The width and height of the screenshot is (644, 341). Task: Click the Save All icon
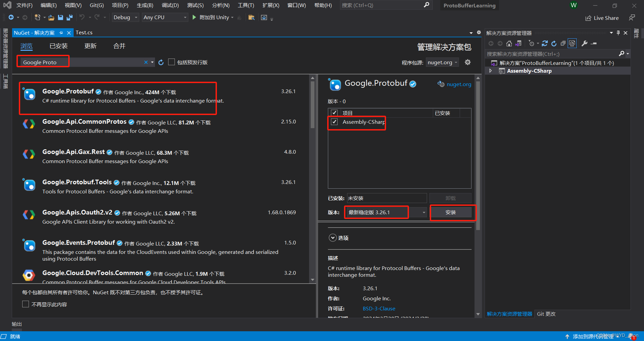[70, 17]
